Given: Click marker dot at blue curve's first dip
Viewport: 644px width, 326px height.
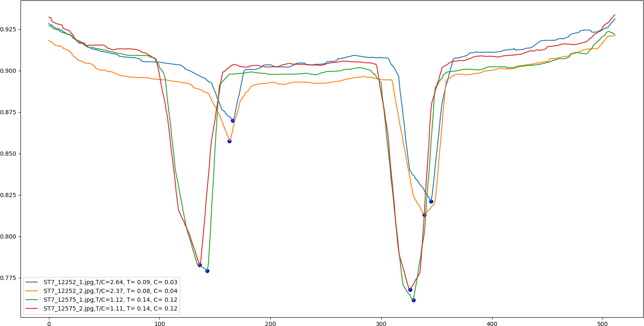Looking at the screenshot, I should coord(233,121).
